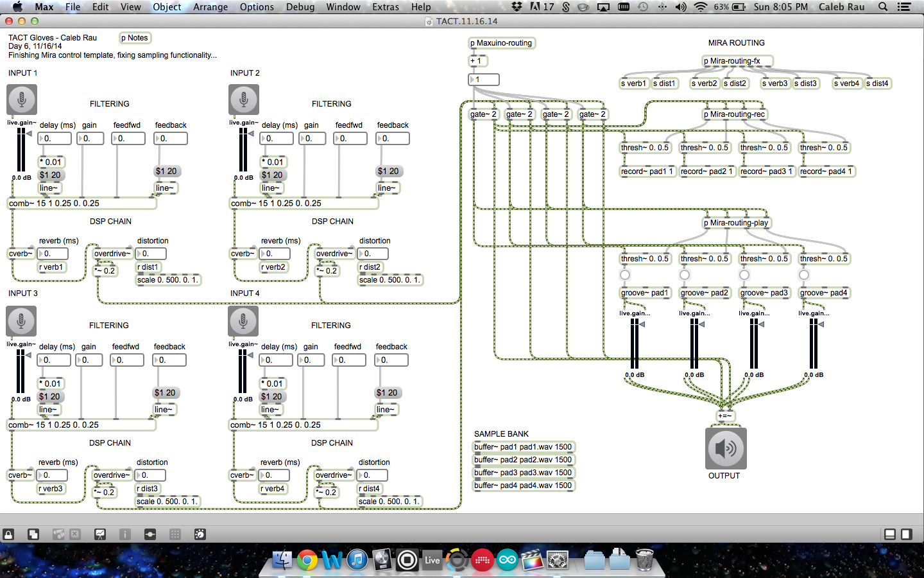Open the Caleb Rau user menu
The height and width of the screenshot is (578, 924).
click(841, 7)
